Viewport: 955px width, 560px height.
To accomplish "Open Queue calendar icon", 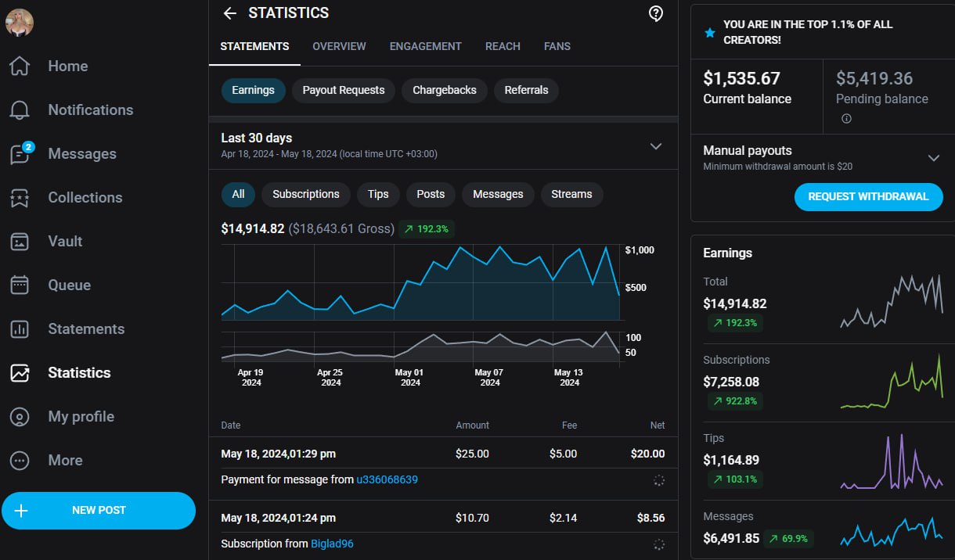I will (20, 285).
